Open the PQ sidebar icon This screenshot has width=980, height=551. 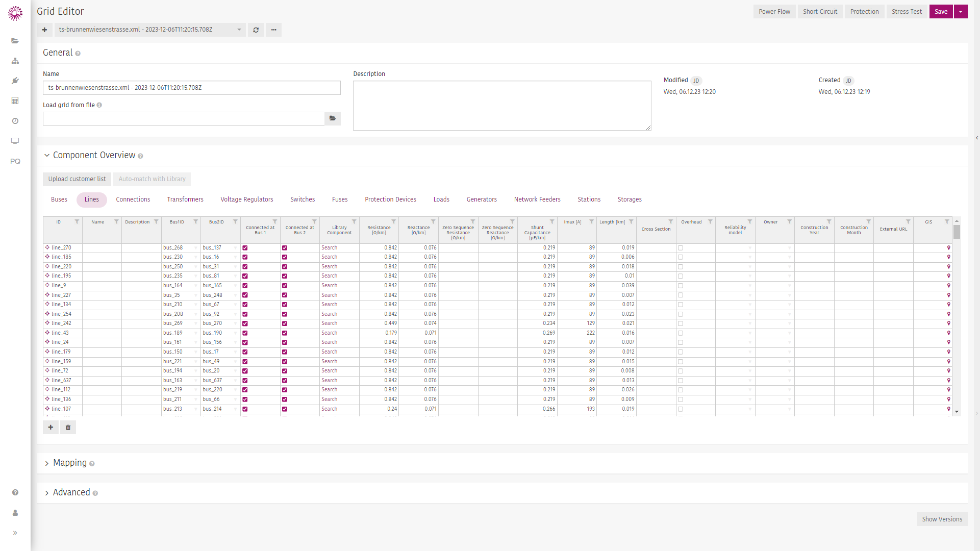(15, 161)
